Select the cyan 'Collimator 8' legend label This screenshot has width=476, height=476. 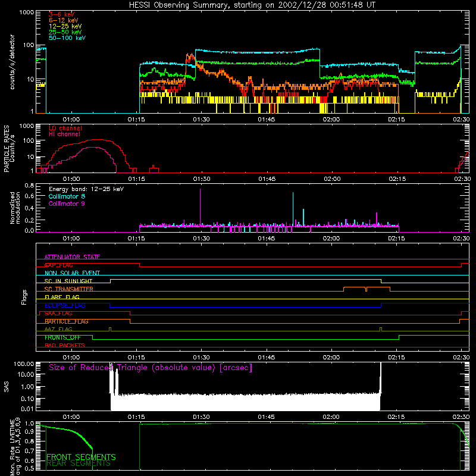click(67, 196)
